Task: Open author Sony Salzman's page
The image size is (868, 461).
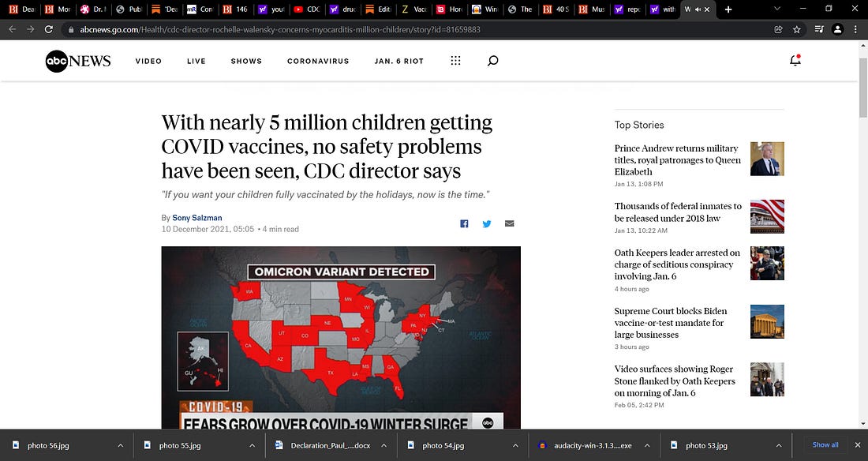Action: (197, 218)
